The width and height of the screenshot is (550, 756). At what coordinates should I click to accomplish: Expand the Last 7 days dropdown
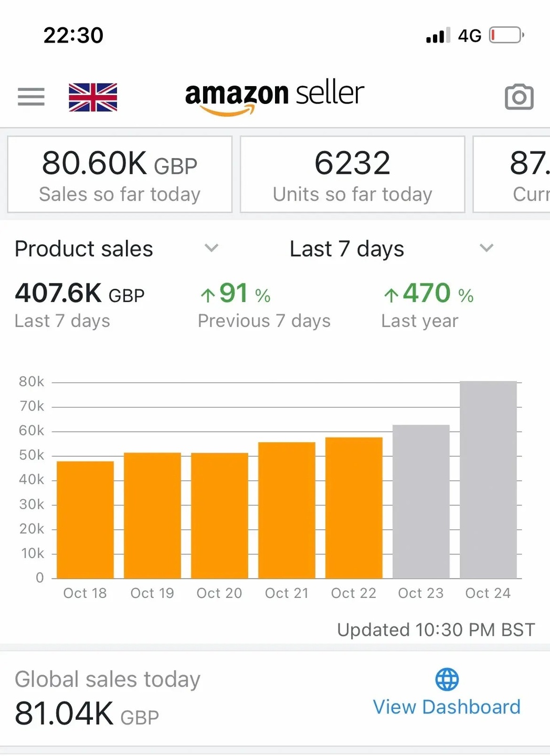486,248
